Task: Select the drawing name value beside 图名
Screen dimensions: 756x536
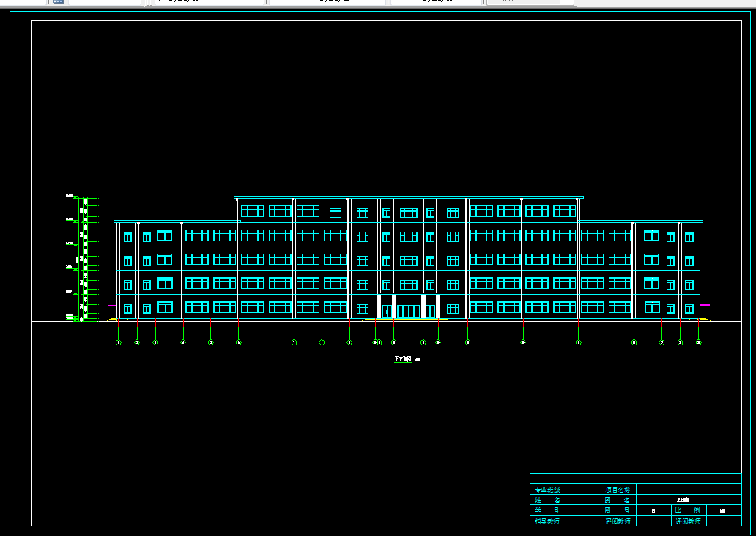Action: point(683,500)
